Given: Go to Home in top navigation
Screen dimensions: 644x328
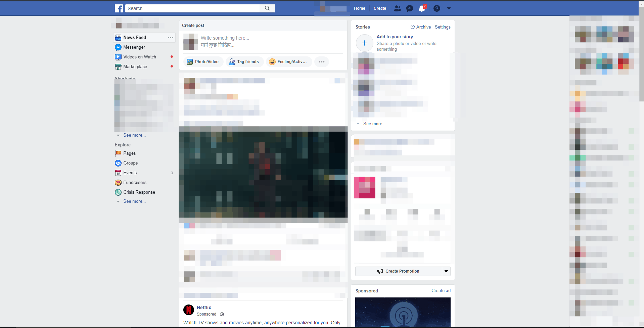Looking at the screenshot, I should point(359,8).
